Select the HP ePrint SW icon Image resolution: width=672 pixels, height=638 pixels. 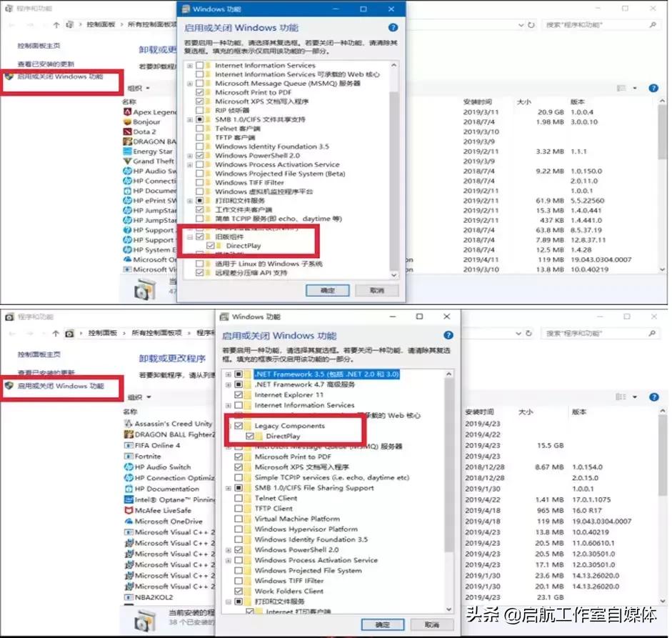pyautogui.click(x=127, y=200)
